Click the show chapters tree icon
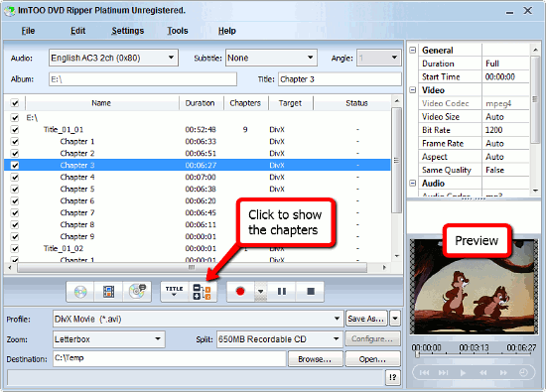 pos(202,292)
